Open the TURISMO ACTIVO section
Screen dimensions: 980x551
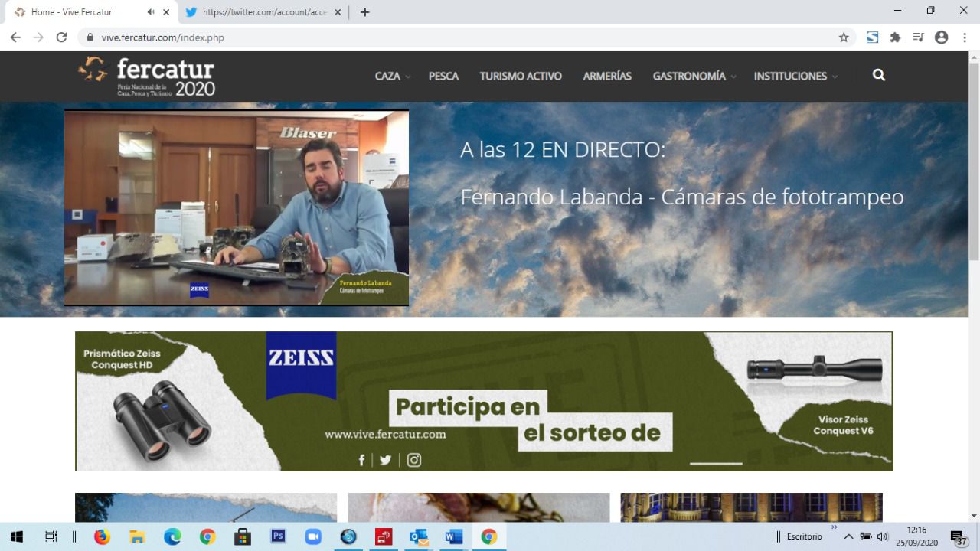tap(521, 76)
